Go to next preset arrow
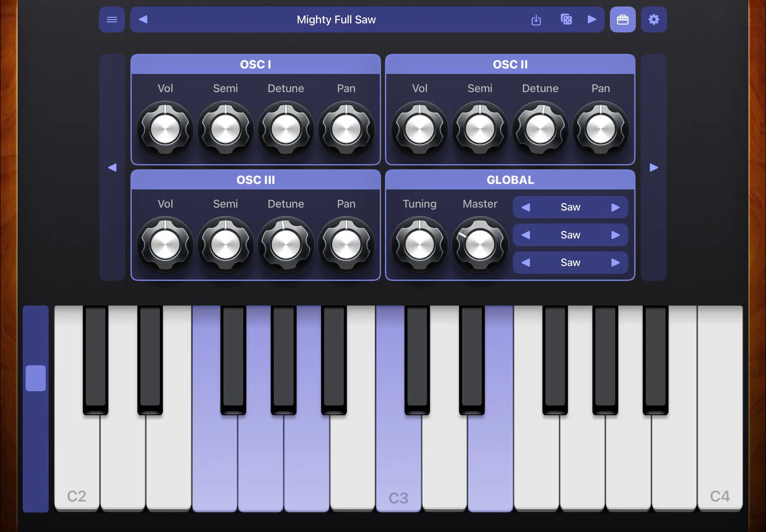The height and width of the screenshot is (532, 766). coord(592,19)
